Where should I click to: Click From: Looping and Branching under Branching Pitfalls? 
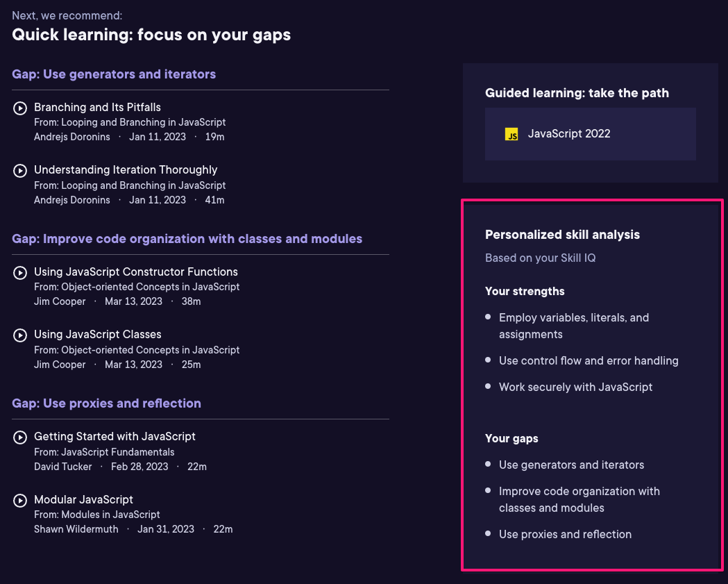point(130,122)
